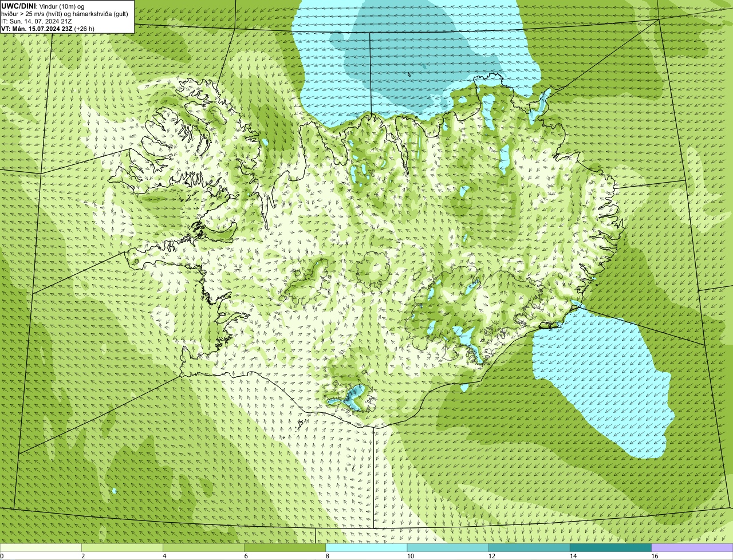Viewport: 733px width, 560px height.
Task: Click the 0–2 m/s pale yellow legend swatch
Action: tap(41, 548)
